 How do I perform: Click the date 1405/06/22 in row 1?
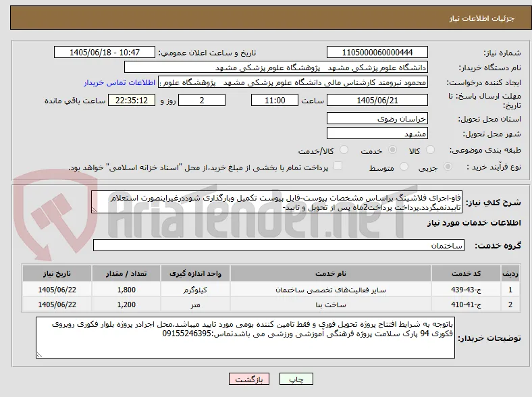click(x=57, y=290)
